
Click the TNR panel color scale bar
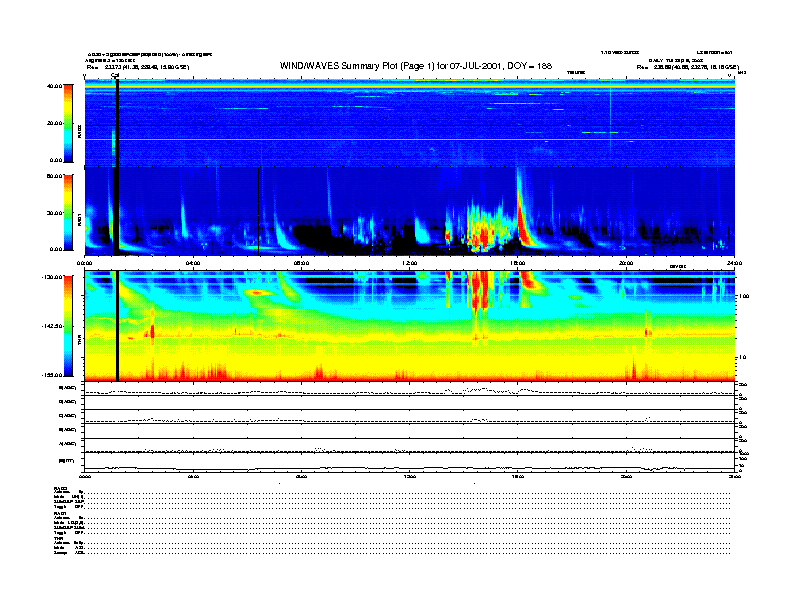click(68, 326)
